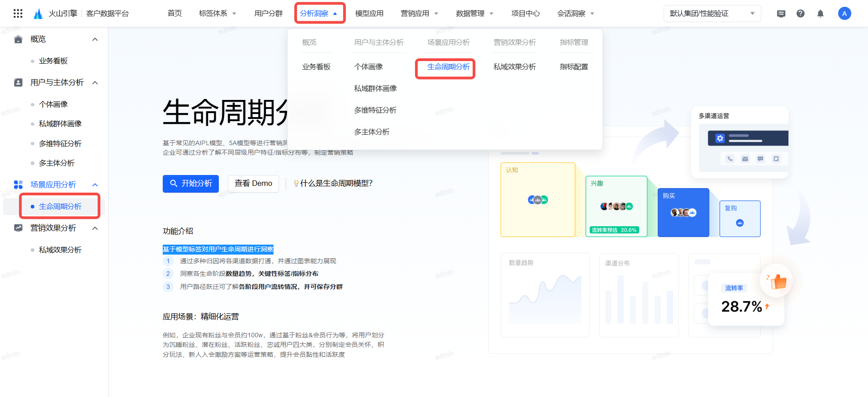The height and width of the screenshot is (397, 868).
Task: Collapse the 场景应用分析 sidebar section
Action: pos(95,185)
